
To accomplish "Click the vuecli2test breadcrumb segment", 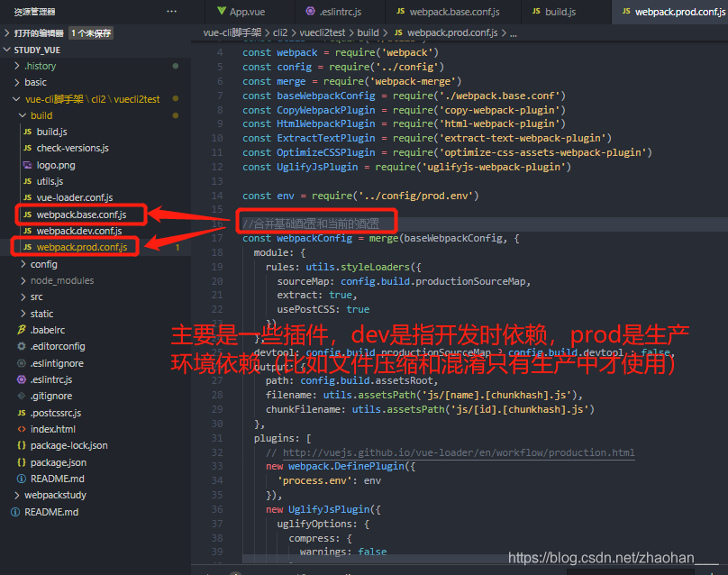I will point(323,32).
